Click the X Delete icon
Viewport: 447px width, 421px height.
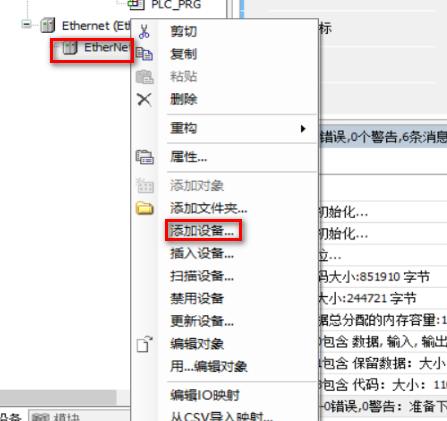[x=144, y=99]
